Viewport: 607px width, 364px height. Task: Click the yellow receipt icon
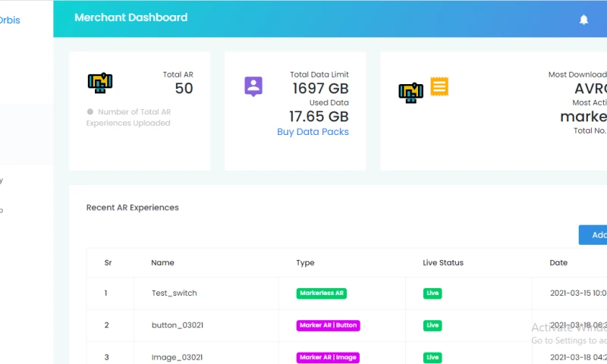(439, 86)
